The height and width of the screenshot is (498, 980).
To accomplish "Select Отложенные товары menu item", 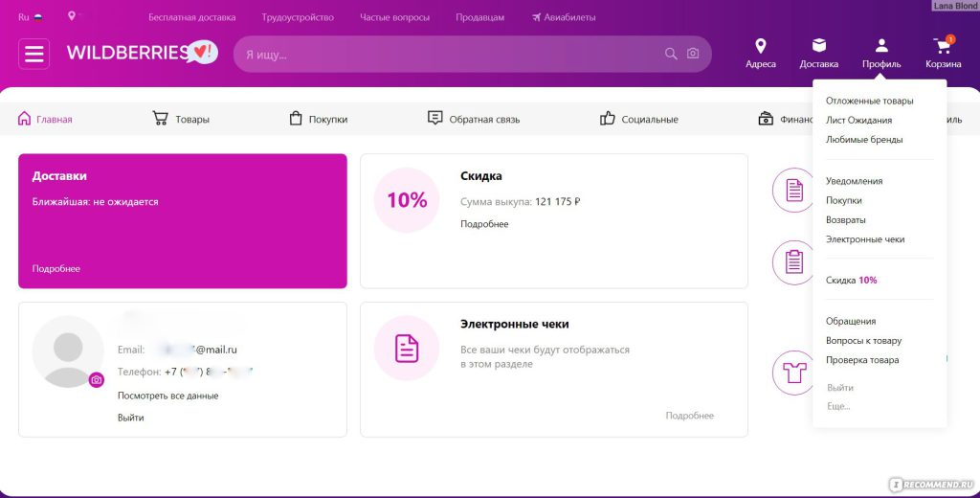I will [869, 101].
